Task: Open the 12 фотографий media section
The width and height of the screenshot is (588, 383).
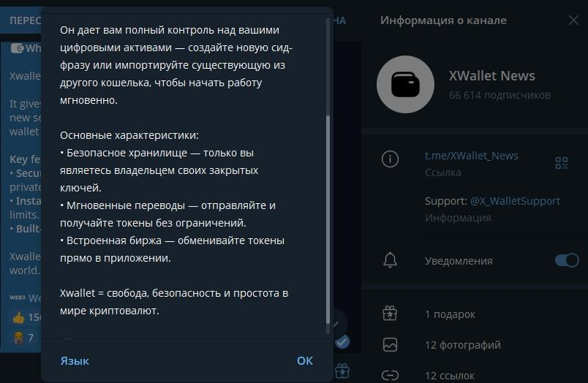Action: click(462, 345)
